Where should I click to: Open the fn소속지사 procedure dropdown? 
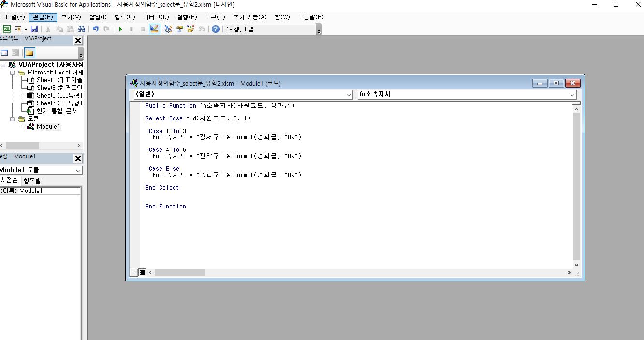click(572, 95)
